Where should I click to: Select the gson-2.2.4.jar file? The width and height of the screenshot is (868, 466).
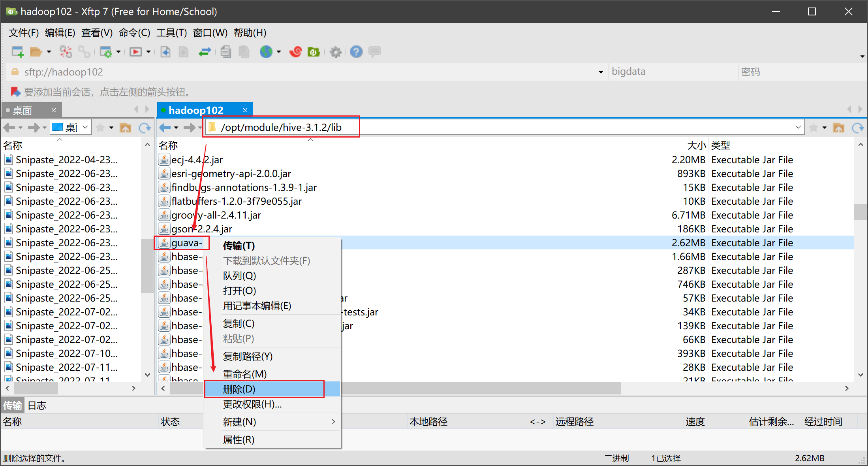[202, 228]
